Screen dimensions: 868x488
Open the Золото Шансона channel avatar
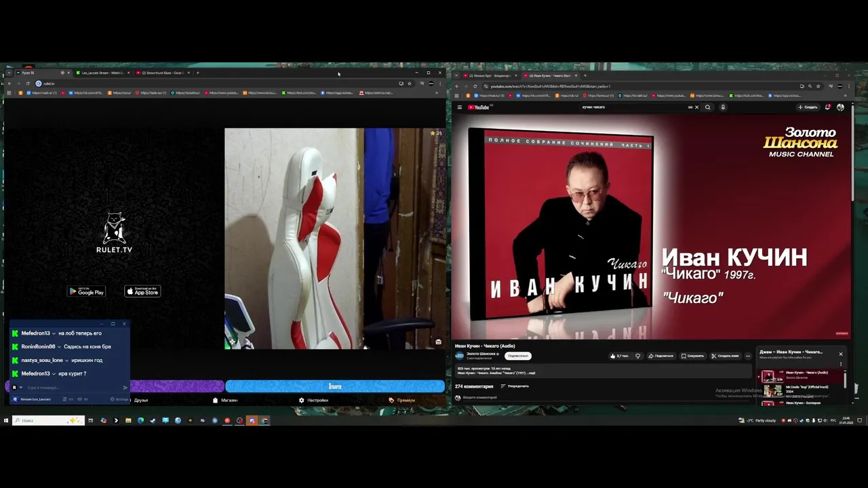click(x=459, y=356)
